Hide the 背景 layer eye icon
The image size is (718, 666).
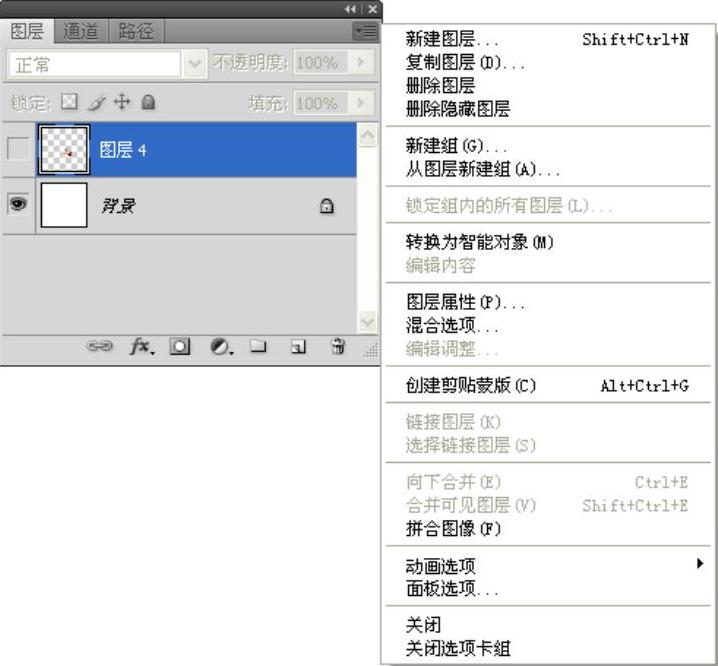pos(18,204)
